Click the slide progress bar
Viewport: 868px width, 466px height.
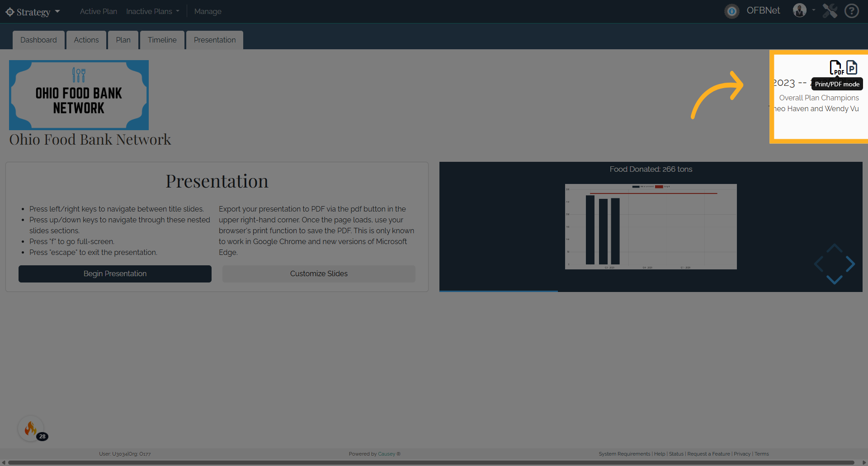tap(651, 291)
